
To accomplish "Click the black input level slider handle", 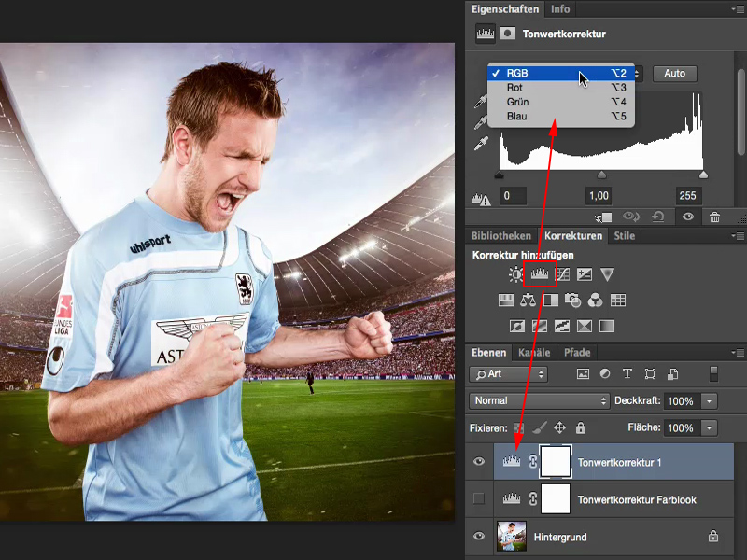I will (500, 175).
